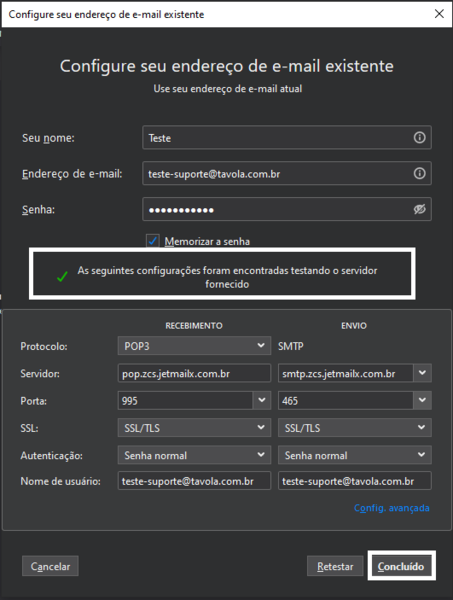Click the green checkmark status icon

point(62,276)
